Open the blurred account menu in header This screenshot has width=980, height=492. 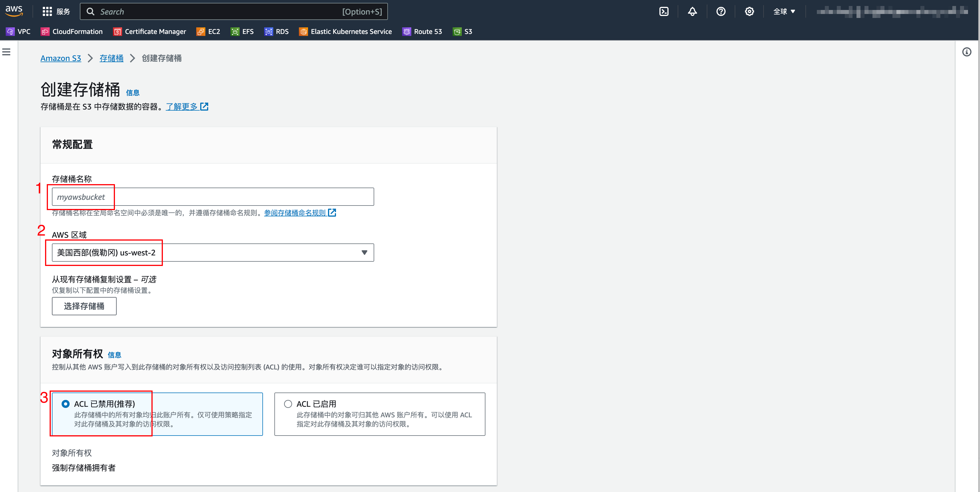click(x=892, y=12)
